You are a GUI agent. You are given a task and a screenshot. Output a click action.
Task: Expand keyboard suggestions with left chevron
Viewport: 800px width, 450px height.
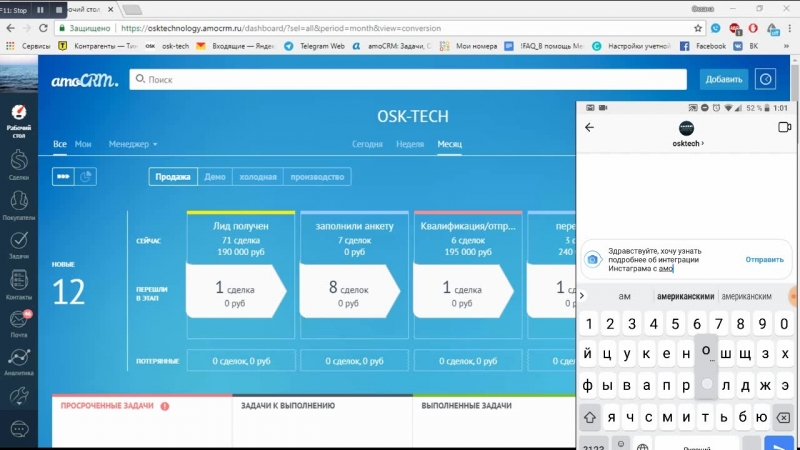pos(583,296)
